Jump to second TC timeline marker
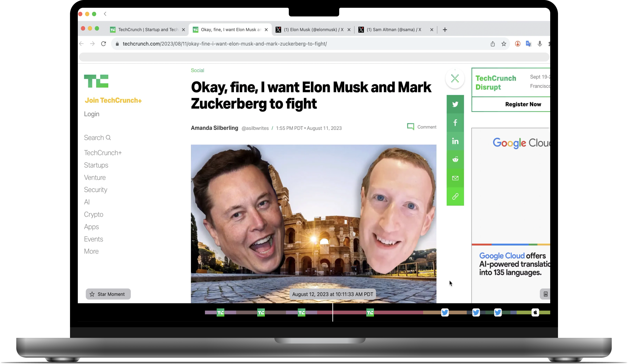This screenshot has height=364, width=628. [261, 312]
